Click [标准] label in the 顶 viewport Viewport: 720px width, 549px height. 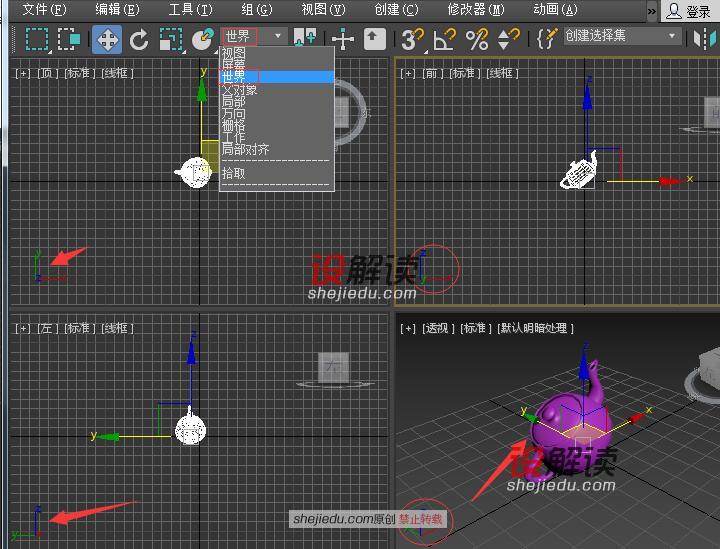pos(80,73)
